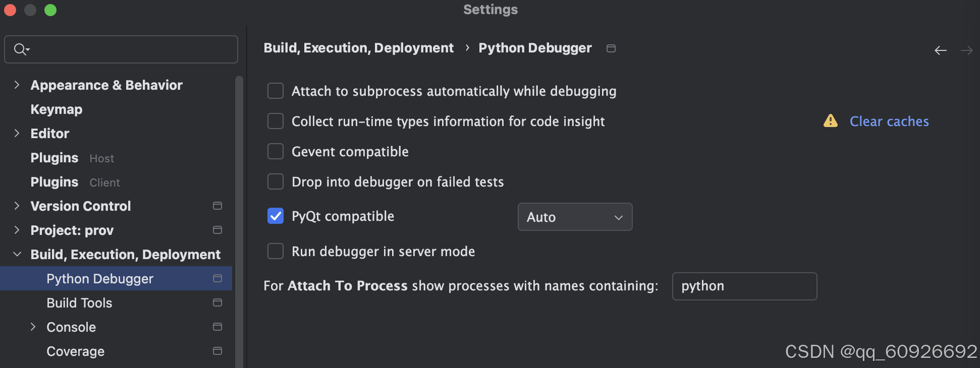Click the search magnifier icon
Viewport: 980px width, 368px height.
(x=20, y=49)
